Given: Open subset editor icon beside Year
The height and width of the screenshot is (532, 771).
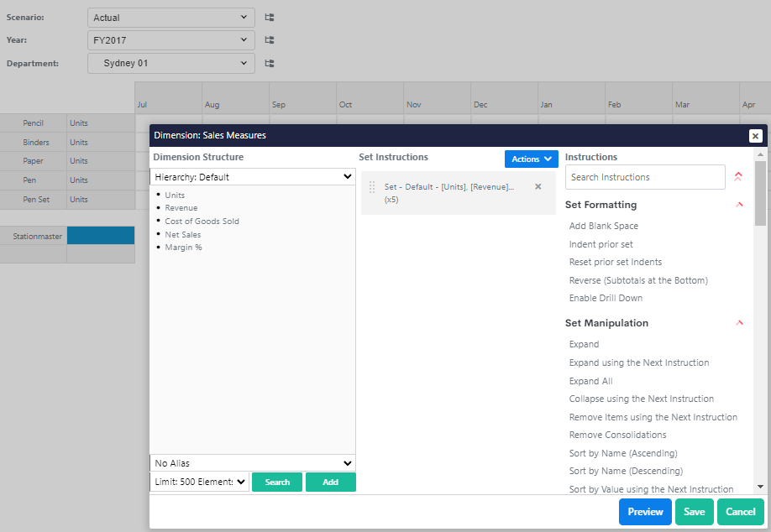Looking at the screenshot, I should click(270, 39).
